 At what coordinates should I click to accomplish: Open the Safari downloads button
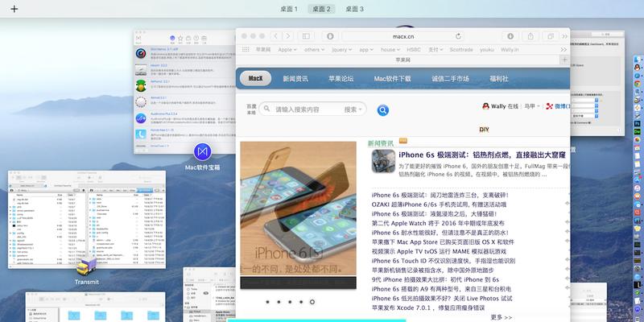(510, 36)
